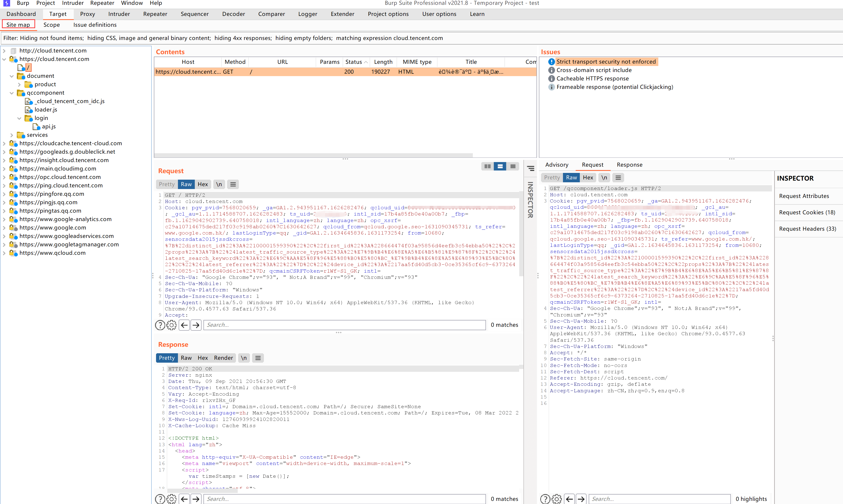Open search help icon under Request
This screenshot has height=504, width=843.
point(160,325)
